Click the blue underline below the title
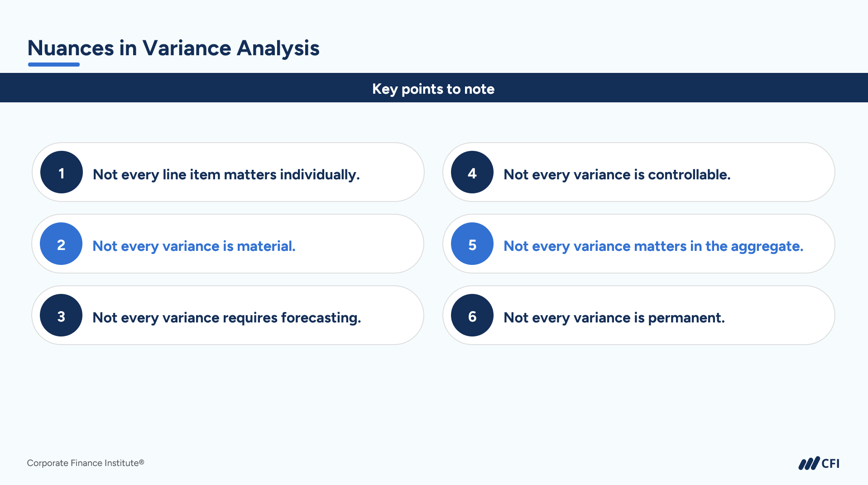The image size is (868, 485). pos(54,65)
